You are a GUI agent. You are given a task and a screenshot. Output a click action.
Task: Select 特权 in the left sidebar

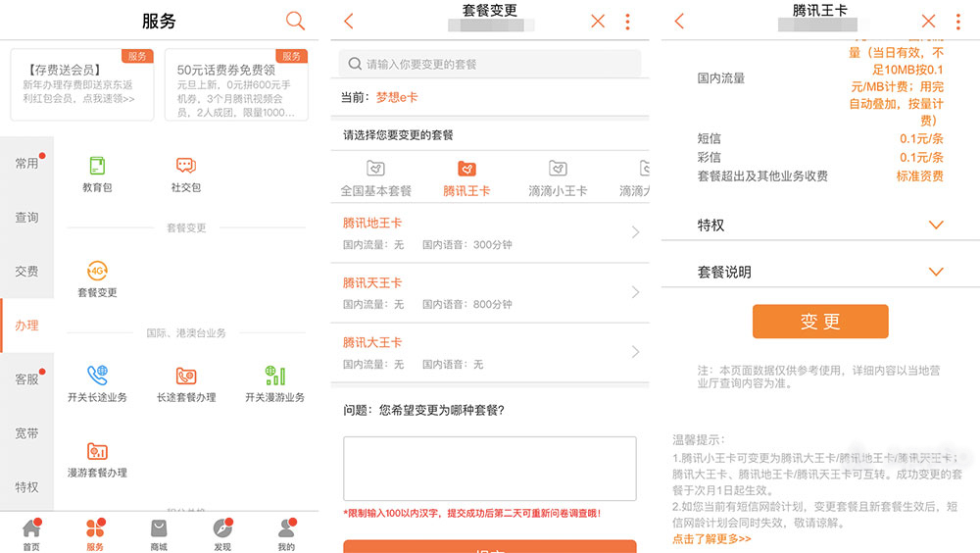[x=26, y=486]
